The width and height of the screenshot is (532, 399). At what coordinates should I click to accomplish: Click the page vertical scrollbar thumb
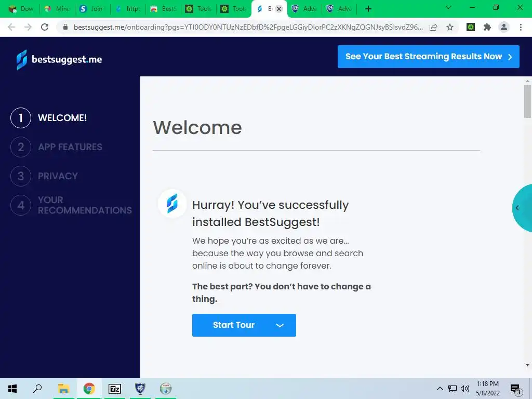coord(527,101)
